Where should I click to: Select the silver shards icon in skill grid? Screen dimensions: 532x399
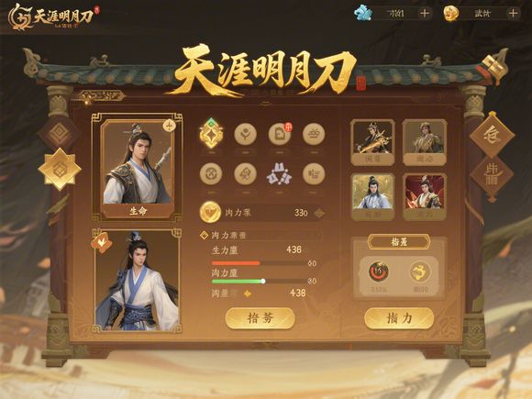point(279,174)
